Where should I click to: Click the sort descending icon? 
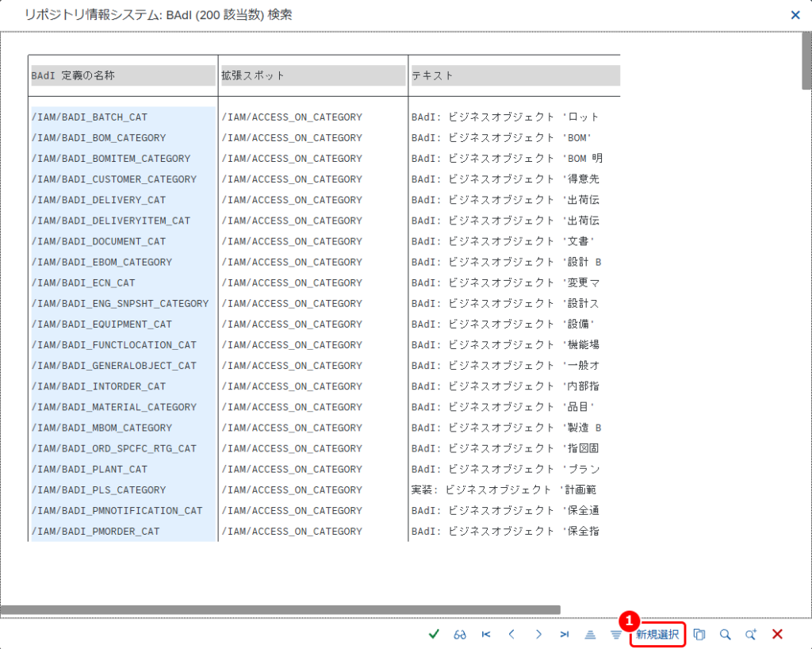[x=615, y=634]
